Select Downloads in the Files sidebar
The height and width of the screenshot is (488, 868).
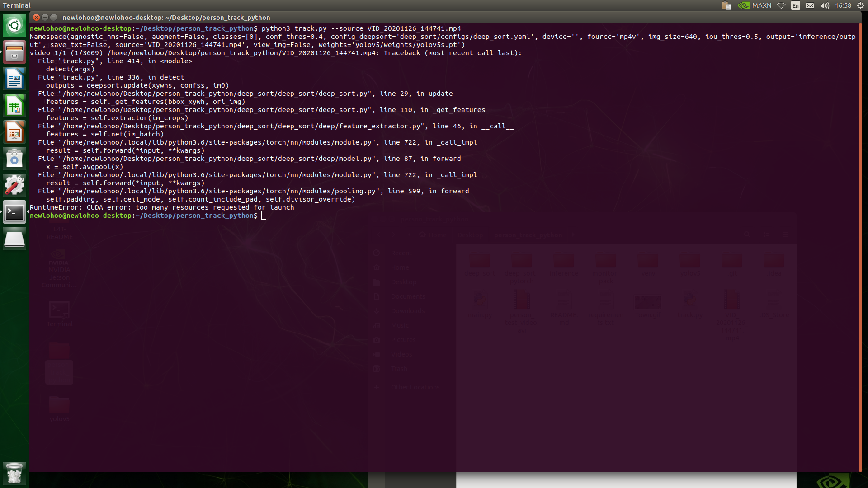[408, 311]
